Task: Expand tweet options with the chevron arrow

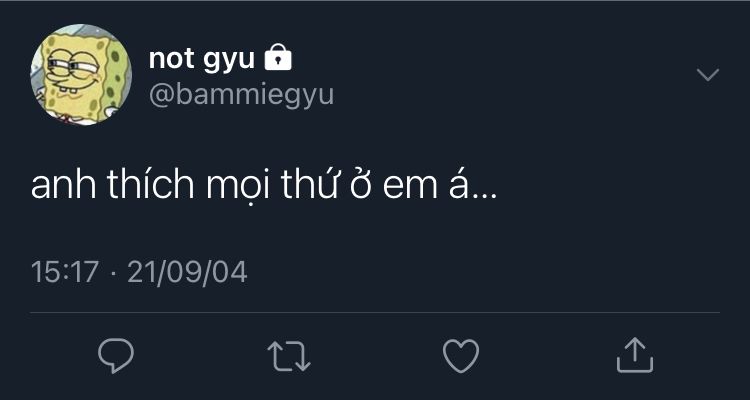Action: (x=707, y=75)
